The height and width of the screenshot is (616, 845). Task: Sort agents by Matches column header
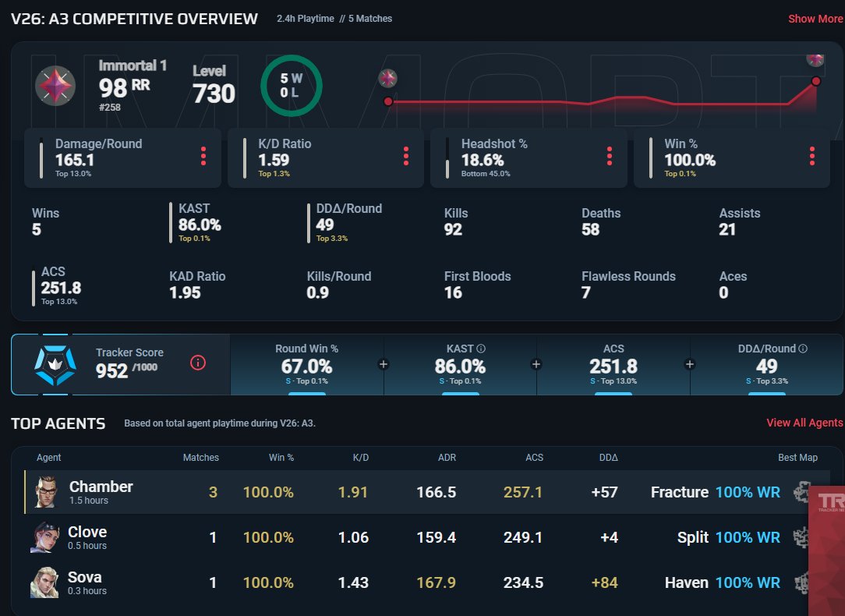[201, 458]
